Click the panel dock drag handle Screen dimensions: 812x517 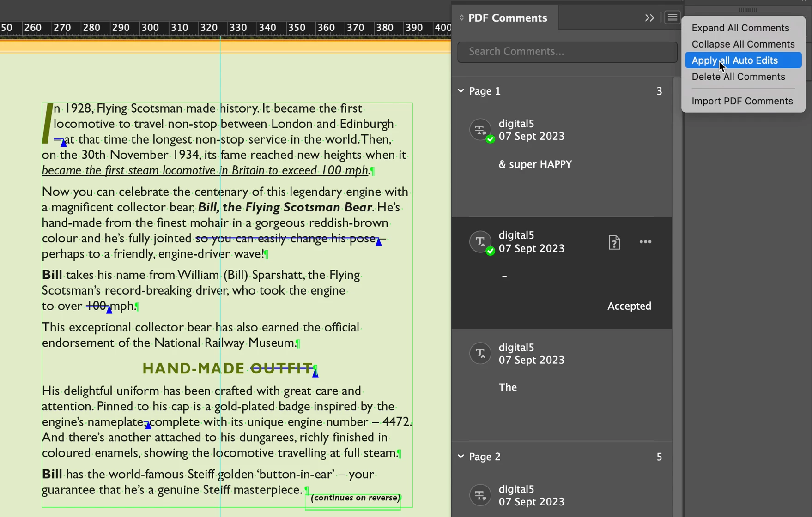[747, 10]
